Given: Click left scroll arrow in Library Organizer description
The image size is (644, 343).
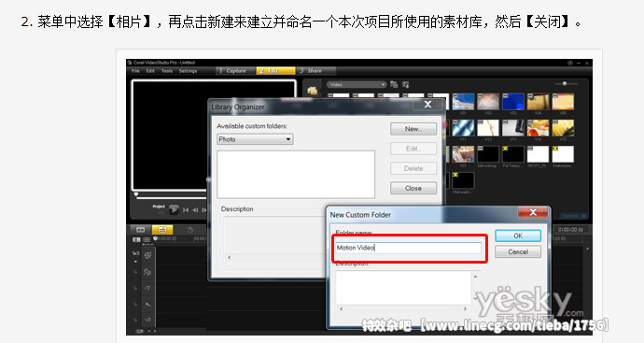Looking at the screenshot, I should (x=230, y=257).
